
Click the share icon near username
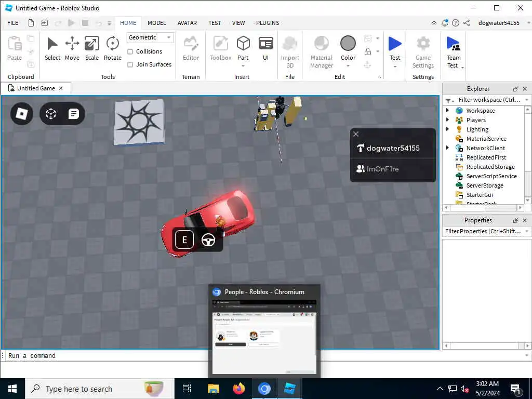point(467,23)
